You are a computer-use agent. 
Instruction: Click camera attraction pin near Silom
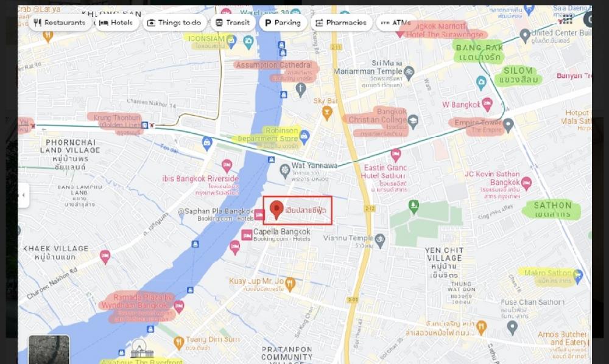coord(481,83)
